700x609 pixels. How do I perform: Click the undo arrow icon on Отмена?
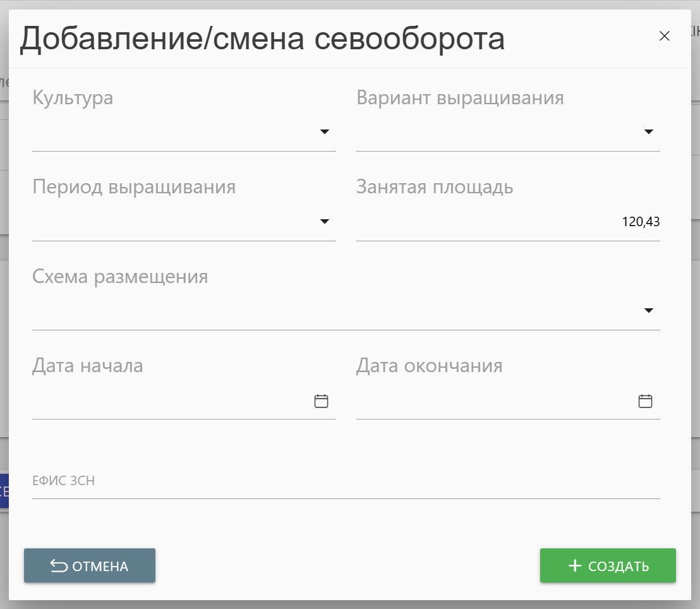click(59, 566)
